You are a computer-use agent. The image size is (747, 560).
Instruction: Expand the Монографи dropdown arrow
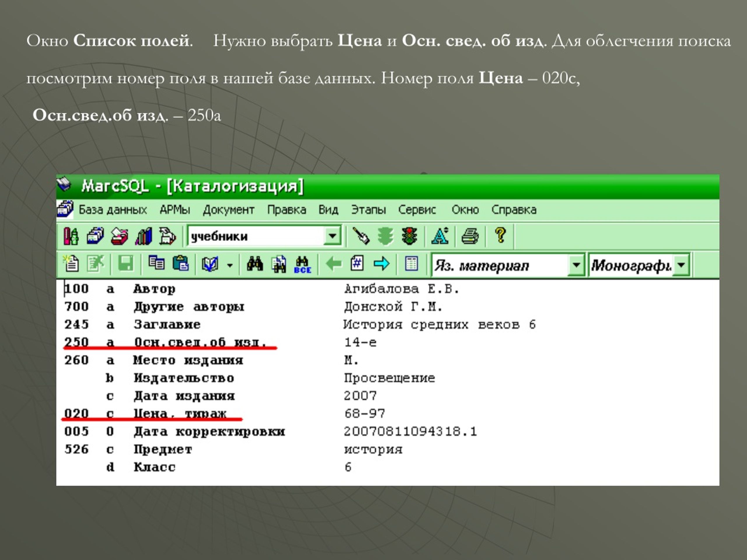point(681,265)
